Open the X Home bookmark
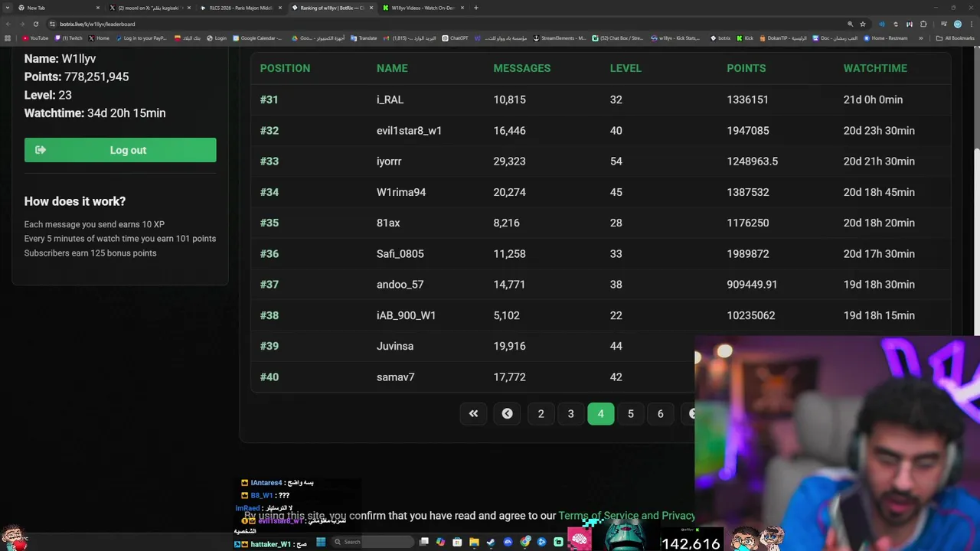The height and width of the screenshot is (551, 980). (99, 37)
